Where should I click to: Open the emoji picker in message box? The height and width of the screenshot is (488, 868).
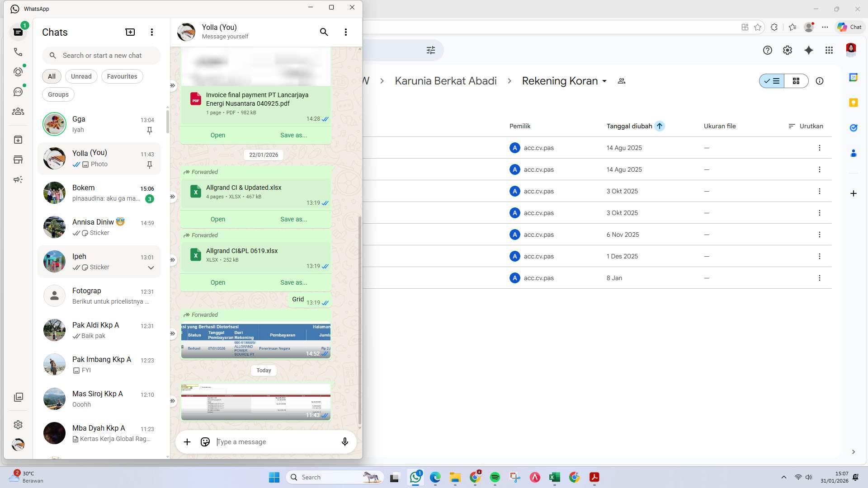205,442
